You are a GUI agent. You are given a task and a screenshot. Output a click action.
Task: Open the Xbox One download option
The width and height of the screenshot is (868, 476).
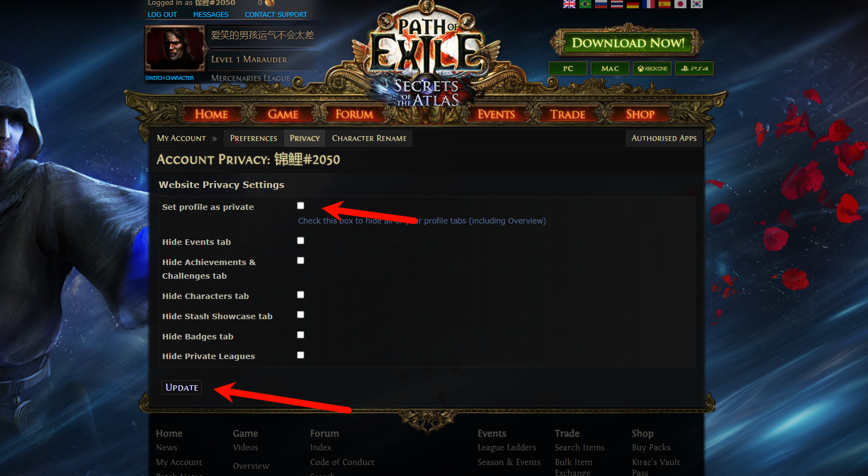point(653,68)
